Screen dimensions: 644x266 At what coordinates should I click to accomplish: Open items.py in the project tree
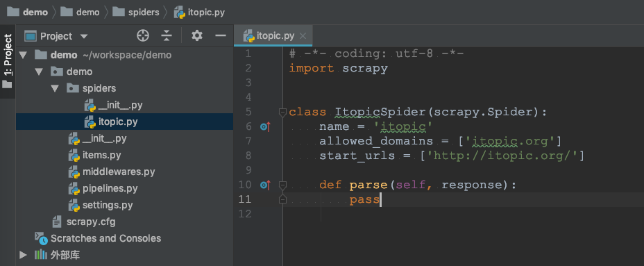(x=101, y=155)
